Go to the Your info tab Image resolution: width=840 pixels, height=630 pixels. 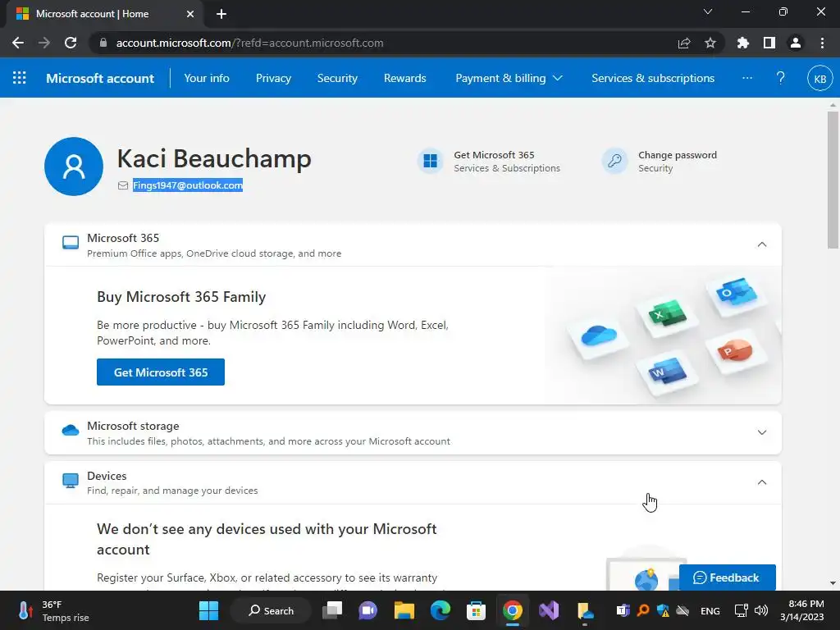[206, 78]
